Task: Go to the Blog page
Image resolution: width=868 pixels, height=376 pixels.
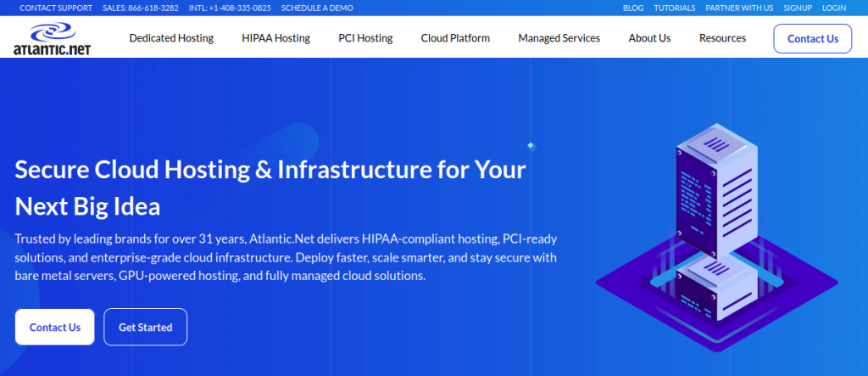Action: click(633, 8)
